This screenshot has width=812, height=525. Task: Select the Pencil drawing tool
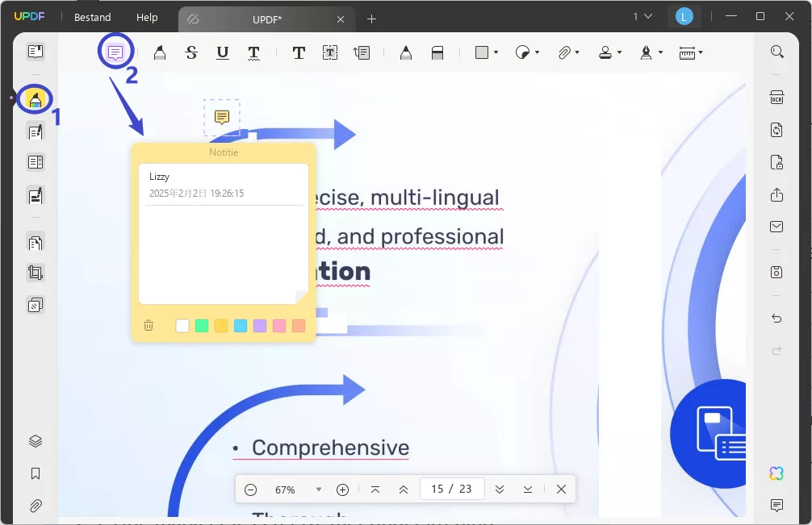405,52
